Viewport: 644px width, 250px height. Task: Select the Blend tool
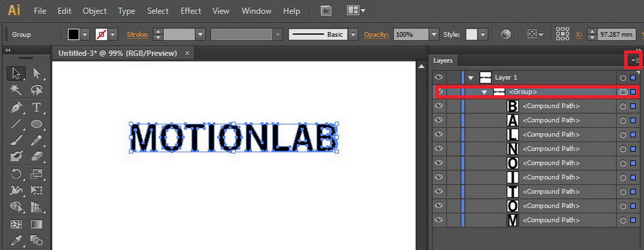point(37,240)
